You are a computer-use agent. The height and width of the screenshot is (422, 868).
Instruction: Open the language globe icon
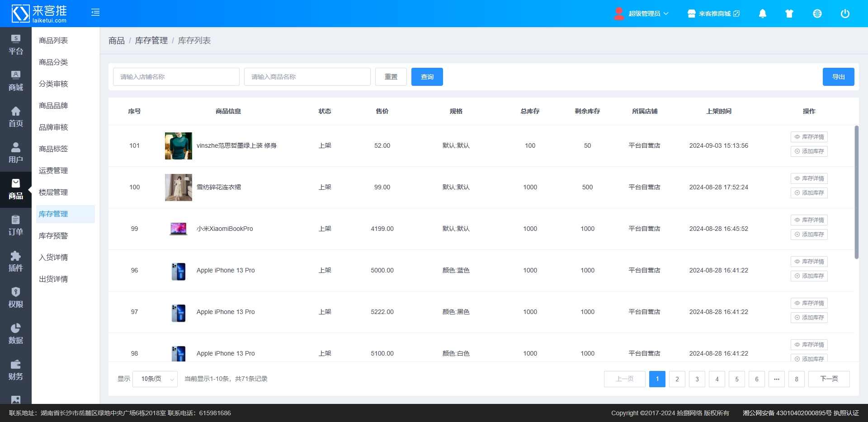[817, 14]
